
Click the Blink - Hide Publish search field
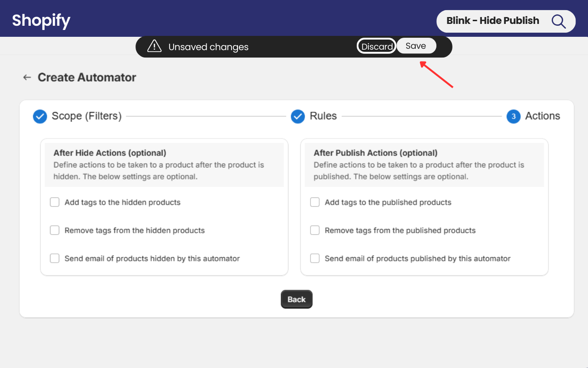click(493, 21)
